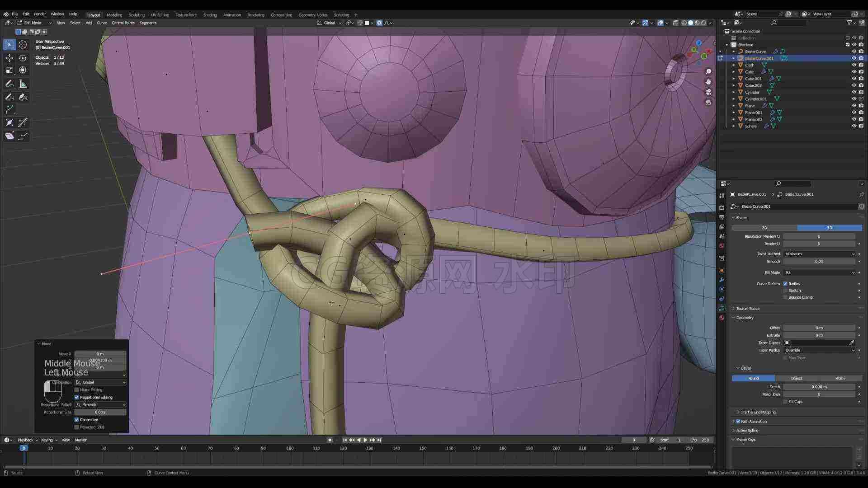The height and width of the screenshot is (488, 868).
Task: Toggle camera view icon in viewport
Action: coord(708,92)
